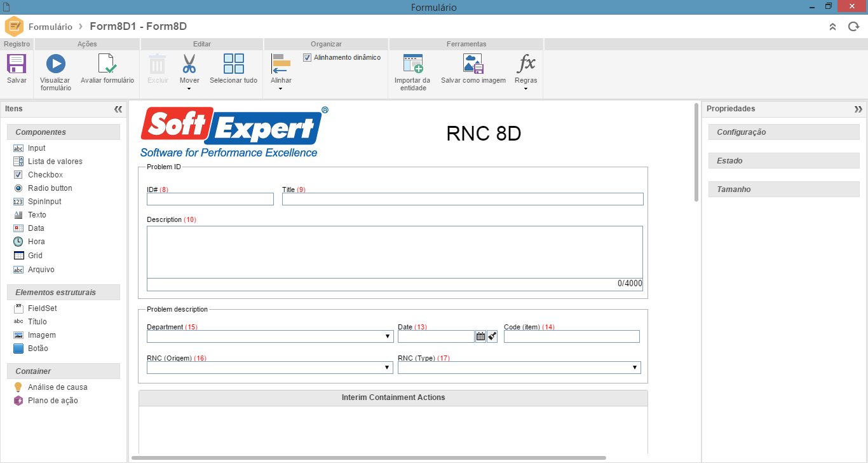Expand the Estado section
The height and width of the screenshot is (463, 868).
(783, 161)
